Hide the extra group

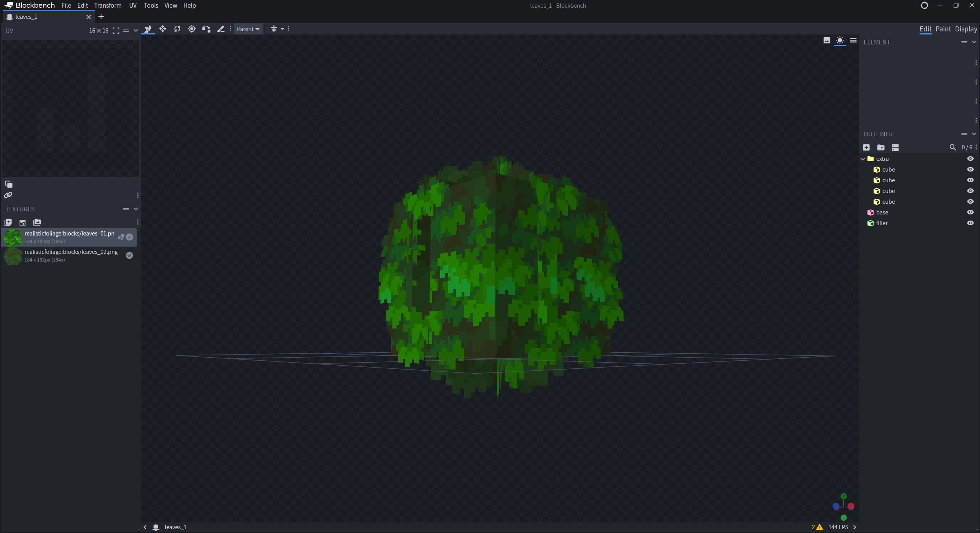pyautogui.click(x=970, y=159)
